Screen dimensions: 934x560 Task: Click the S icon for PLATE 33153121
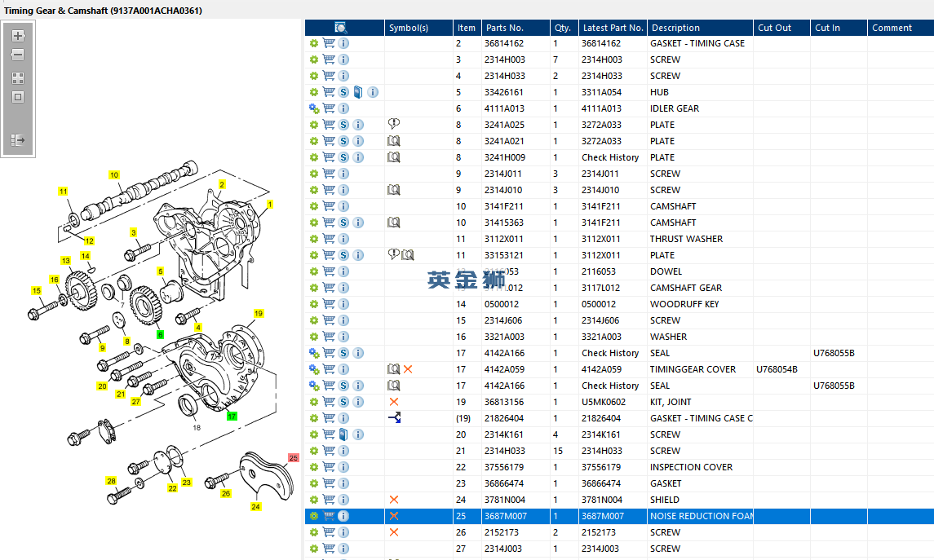pyautogui.click(x=343, y=255)
